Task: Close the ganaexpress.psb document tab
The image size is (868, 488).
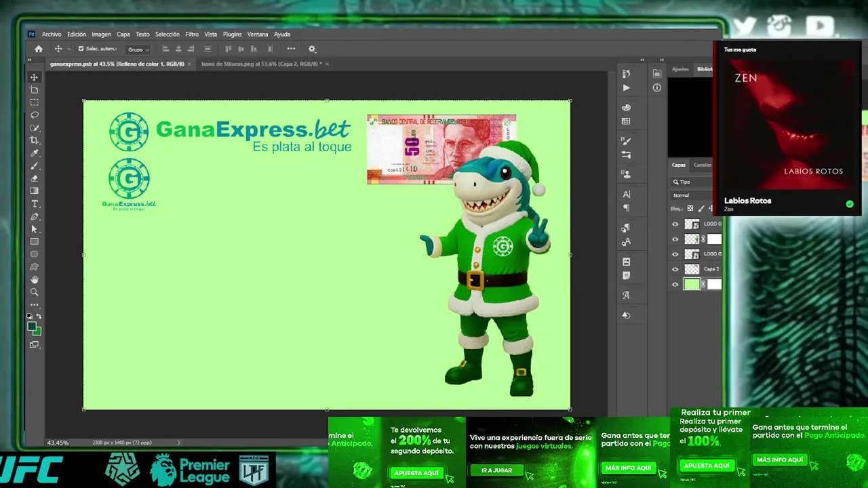Action: tap(189, 64)
